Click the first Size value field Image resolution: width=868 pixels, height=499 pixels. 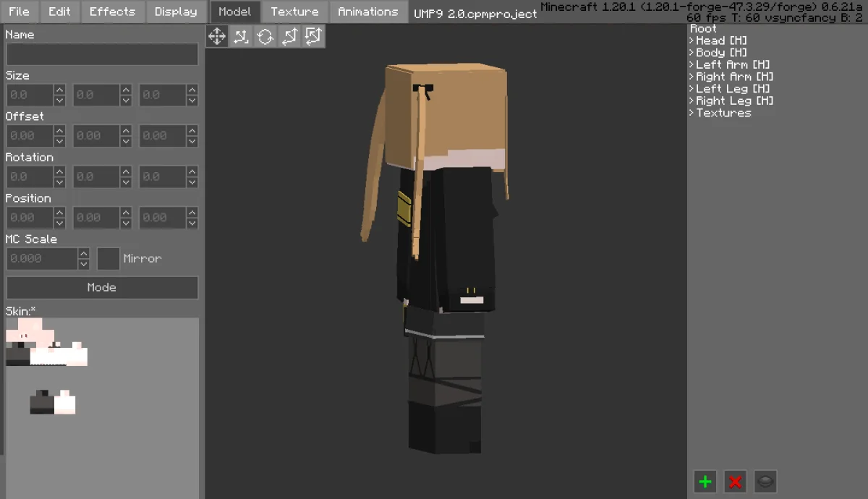30,95
